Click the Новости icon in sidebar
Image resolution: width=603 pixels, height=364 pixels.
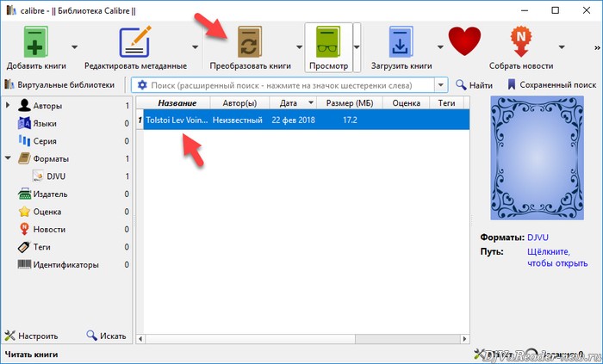click(x=24, y=229)
